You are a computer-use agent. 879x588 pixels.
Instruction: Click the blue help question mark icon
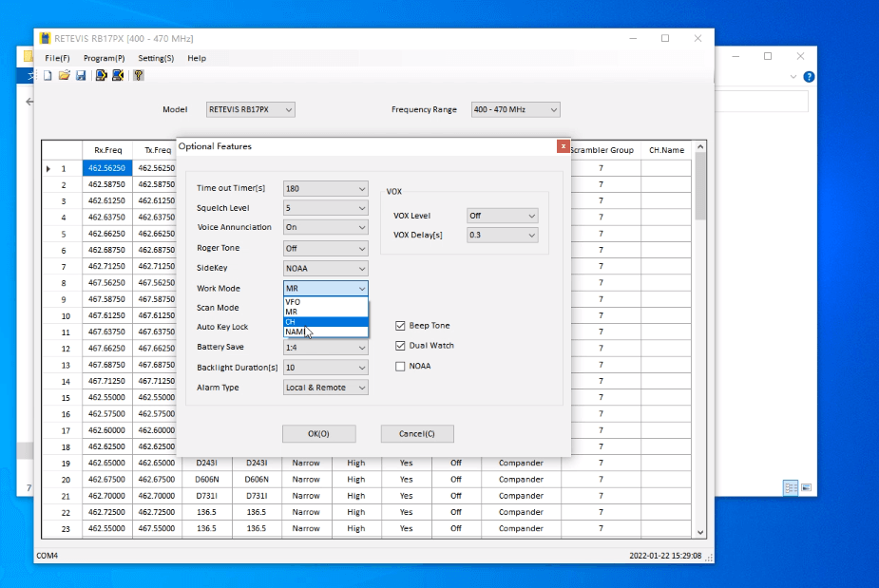click(809, 76)
